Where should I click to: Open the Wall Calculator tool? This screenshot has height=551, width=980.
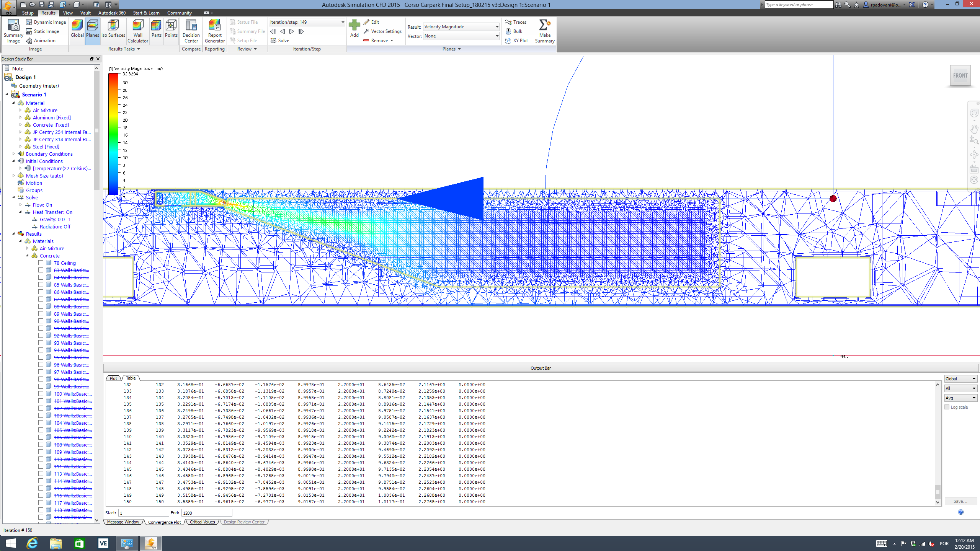[x=137, y=31]
